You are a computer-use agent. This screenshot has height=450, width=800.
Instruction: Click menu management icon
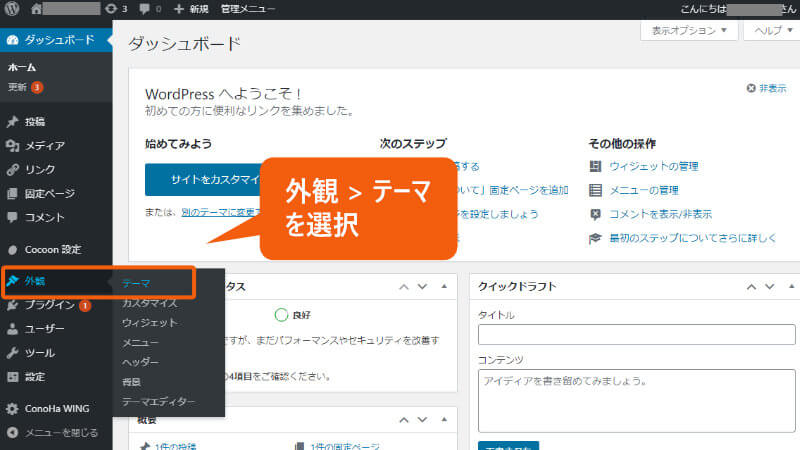595,190
